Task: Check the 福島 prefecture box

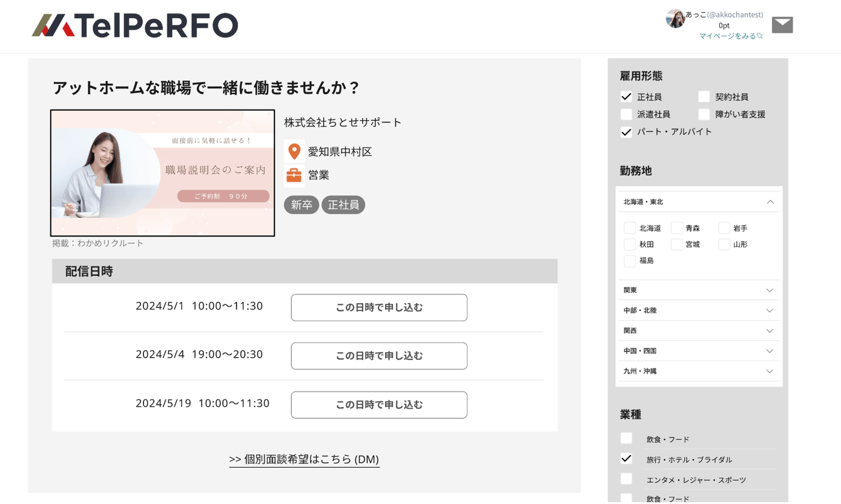Action: pyautogui.click(x=630, y=261)
